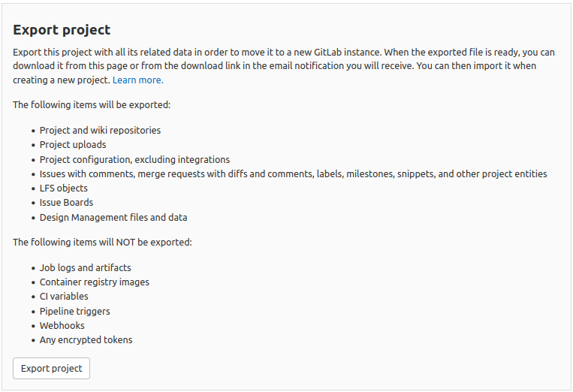Select the 'Webhooks' list item

62,325
